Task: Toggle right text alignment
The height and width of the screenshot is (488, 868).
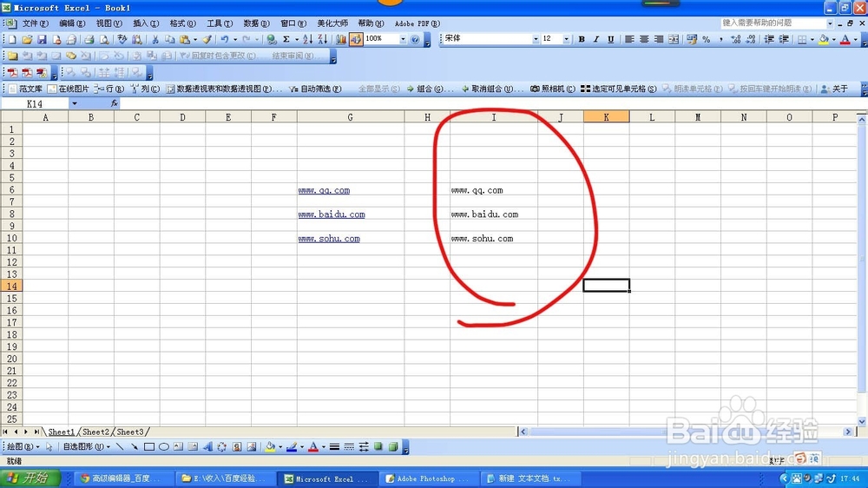Action: pos(659,39)
